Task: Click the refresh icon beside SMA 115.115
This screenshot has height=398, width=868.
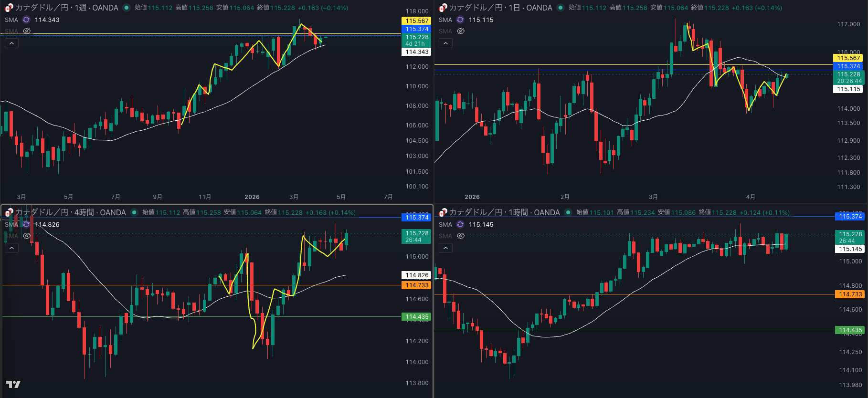Action: pos(460,20)
